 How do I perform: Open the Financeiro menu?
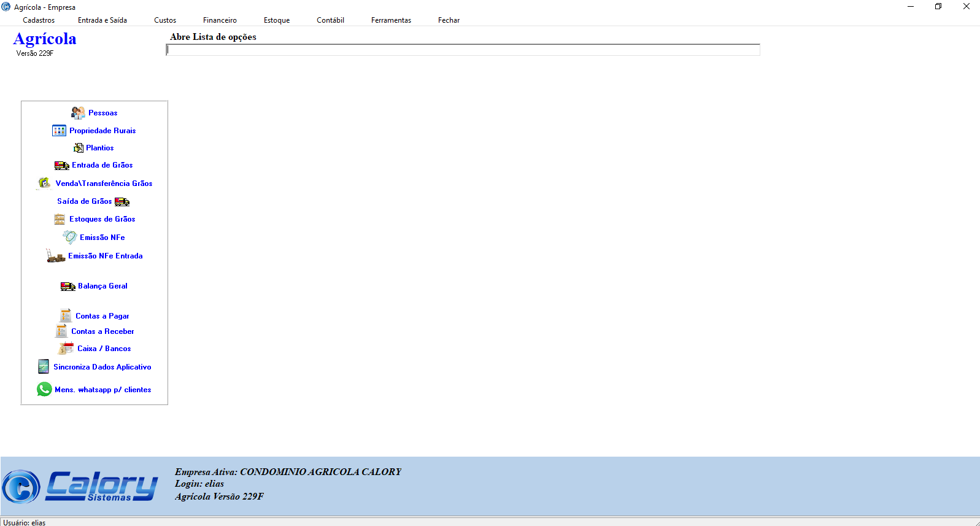tap(220, 20)
